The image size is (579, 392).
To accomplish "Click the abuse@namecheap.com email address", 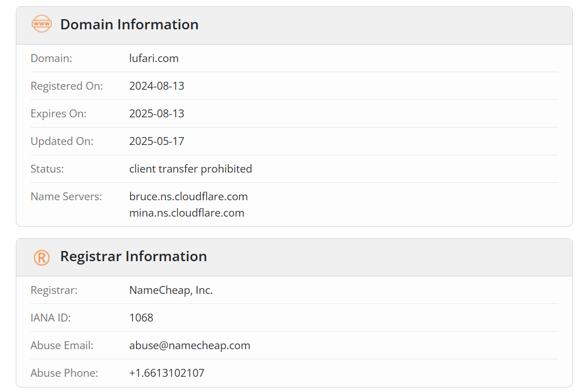I will (x=190, y=346).
